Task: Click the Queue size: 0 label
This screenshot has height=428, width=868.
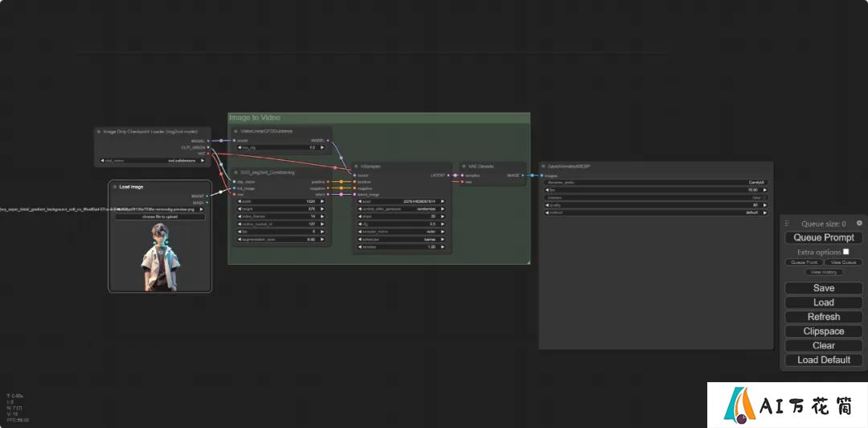Action: pyautogui.click(x=823, y=224)
